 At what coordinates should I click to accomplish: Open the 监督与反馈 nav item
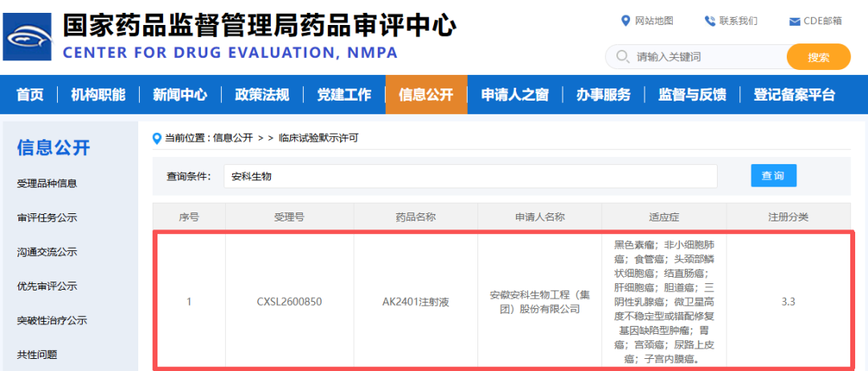692,95
